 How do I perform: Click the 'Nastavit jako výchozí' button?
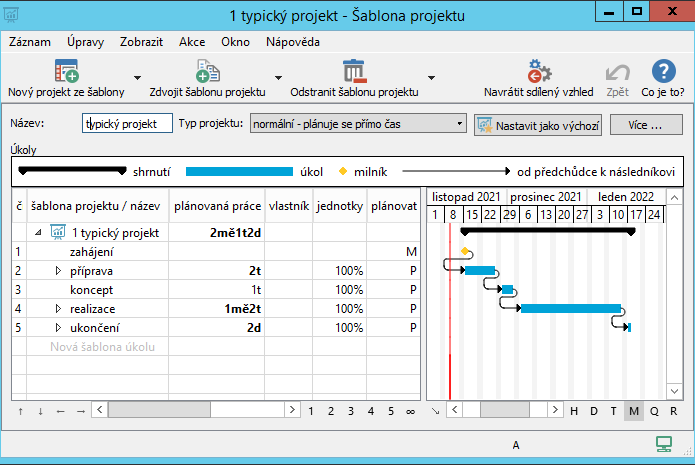[538, 125]
